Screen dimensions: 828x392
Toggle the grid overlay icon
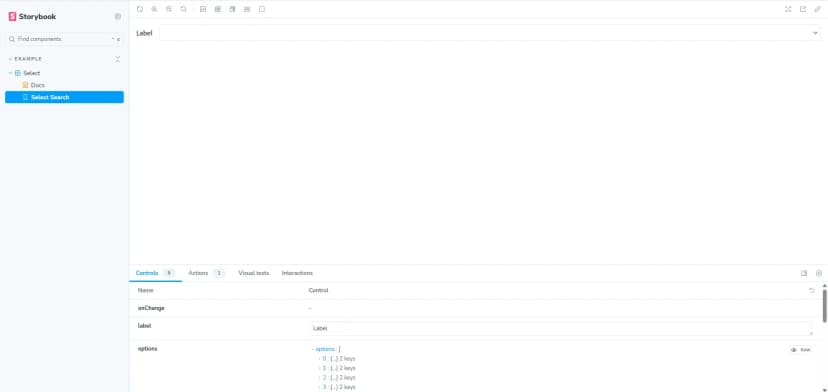[218, 9]
